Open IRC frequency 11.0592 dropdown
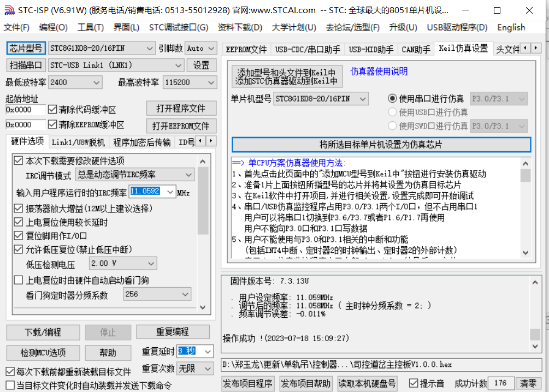The height and width of the screenshot is (392, 549). pyautogui.click(x=170, y=192)
